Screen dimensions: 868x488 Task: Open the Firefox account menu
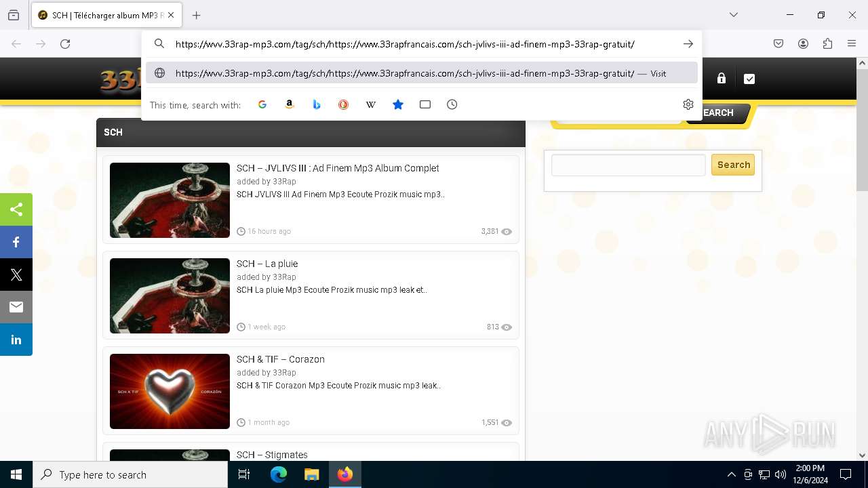[x=803, y=44]
